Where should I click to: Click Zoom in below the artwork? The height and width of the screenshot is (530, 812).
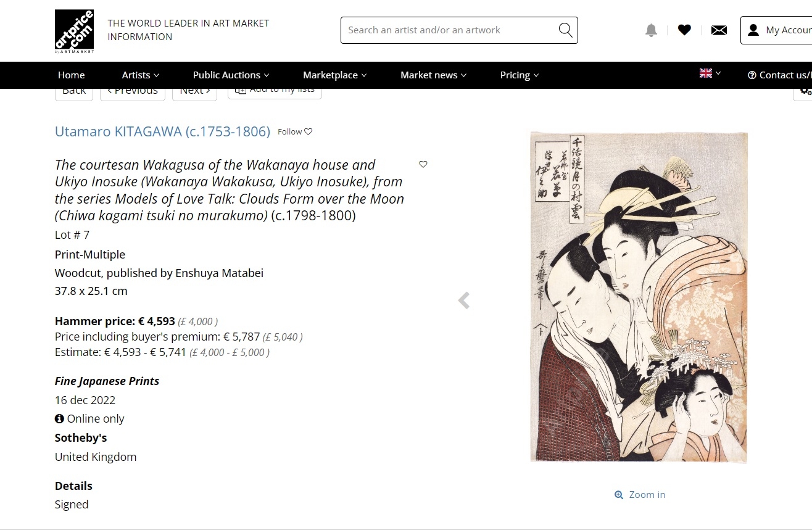(640, 494)
